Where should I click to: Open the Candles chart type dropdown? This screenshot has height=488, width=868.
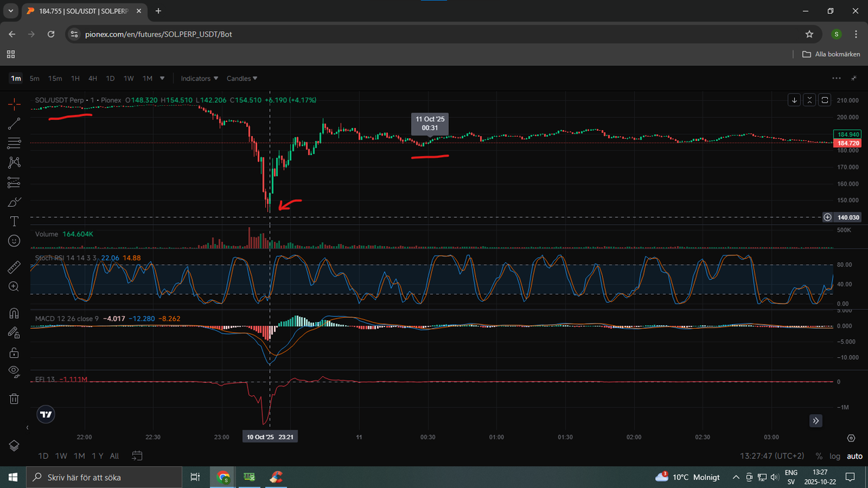[243, 79]
